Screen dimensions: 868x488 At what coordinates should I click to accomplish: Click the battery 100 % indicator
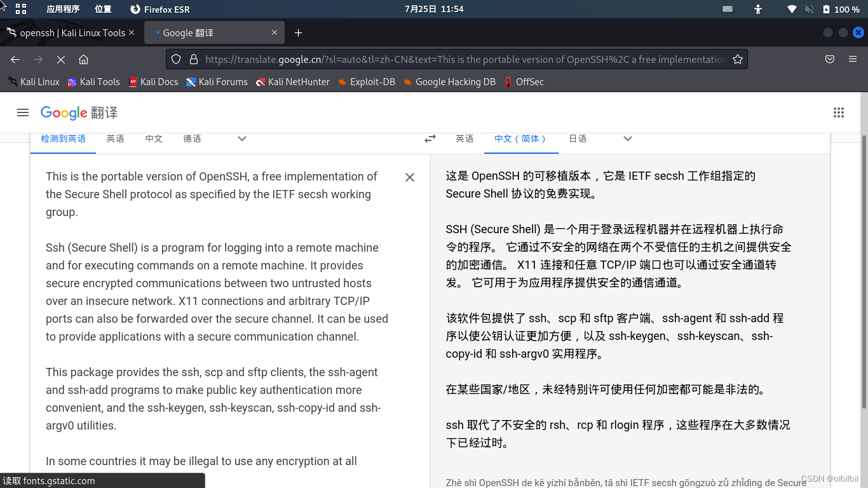point(841,9)
